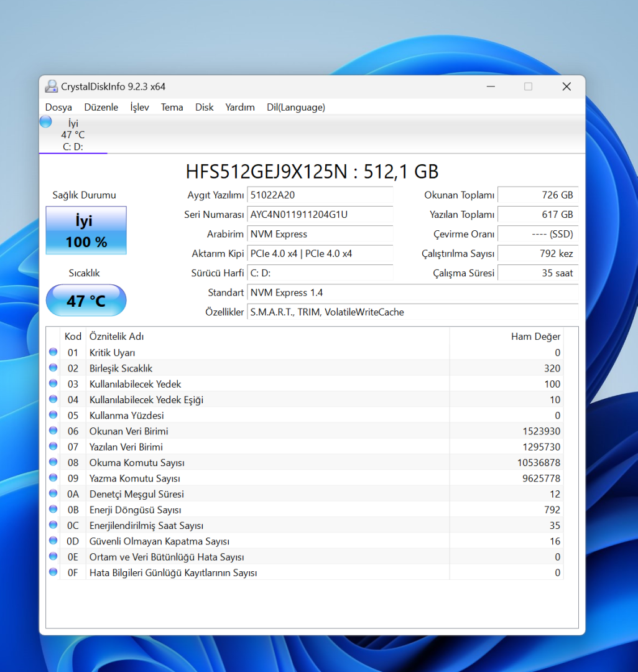Click the Ham Değer column header

coord(535,336)
